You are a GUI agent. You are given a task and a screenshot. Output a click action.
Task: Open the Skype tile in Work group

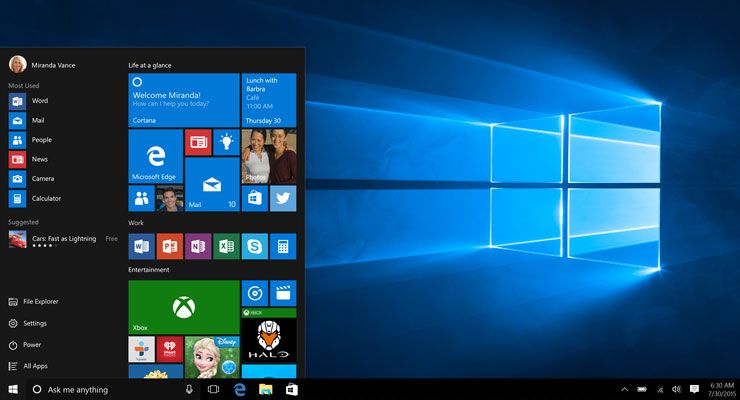[255, 246]
